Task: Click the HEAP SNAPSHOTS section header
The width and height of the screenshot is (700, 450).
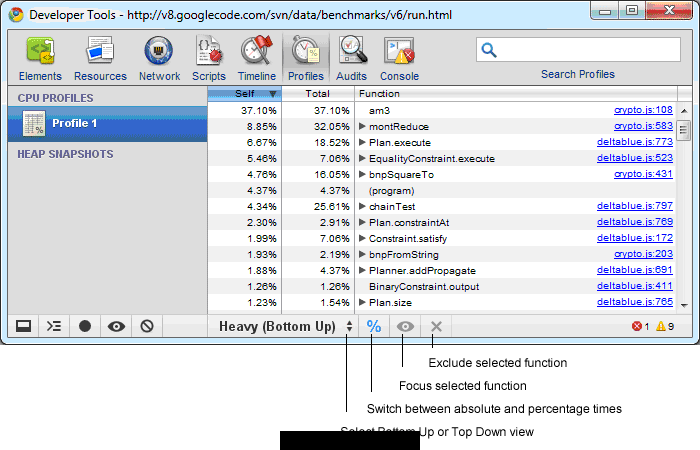Action: point(65,154)
